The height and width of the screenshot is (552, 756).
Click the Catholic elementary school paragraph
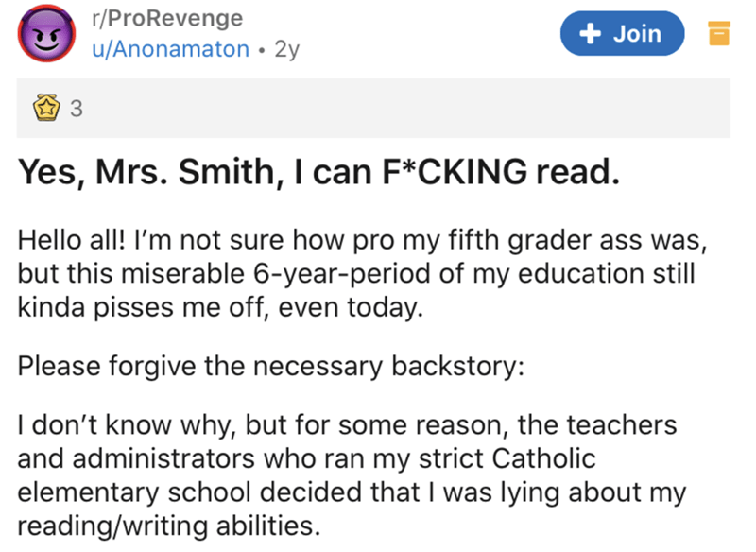(x=352, y=474)
